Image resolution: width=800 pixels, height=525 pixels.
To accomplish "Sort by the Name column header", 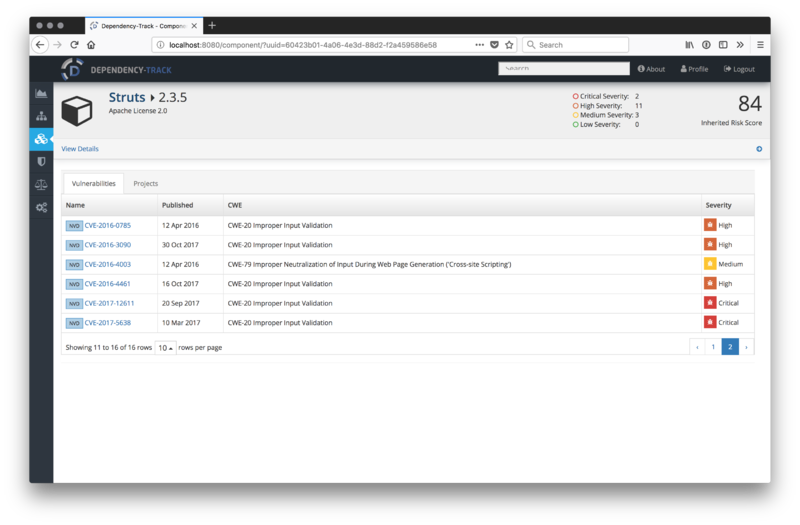I will (109, 205).
